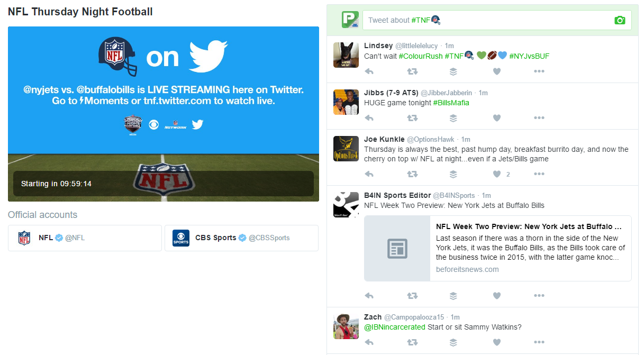Retweet the B4IN Sports Editor preview tweet
This screenshot has width=644, height=355.
point(412,296)
